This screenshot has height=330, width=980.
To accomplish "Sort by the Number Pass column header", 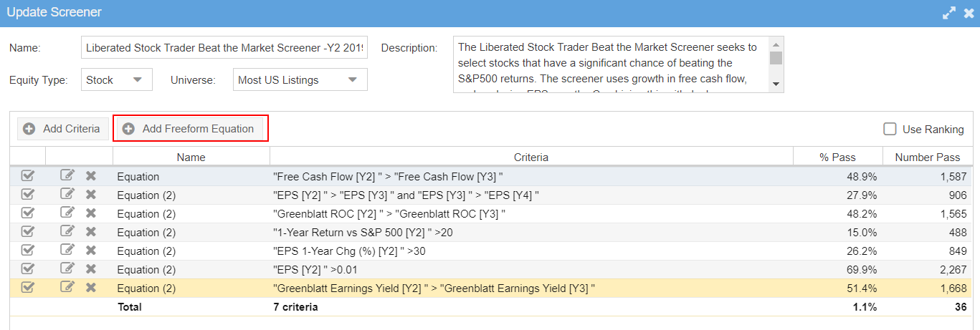I will [928, 157].
